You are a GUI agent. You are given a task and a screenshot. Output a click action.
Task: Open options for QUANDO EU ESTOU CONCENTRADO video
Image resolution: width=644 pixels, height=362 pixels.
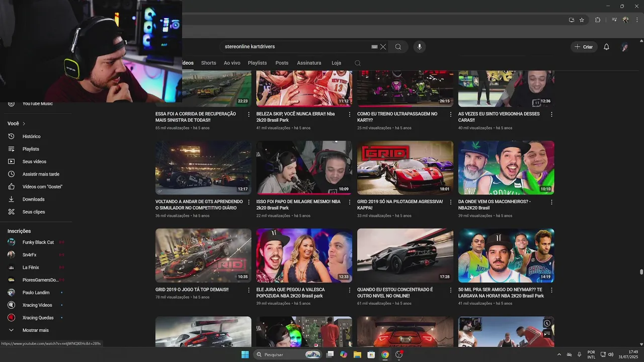pos(450,290)
